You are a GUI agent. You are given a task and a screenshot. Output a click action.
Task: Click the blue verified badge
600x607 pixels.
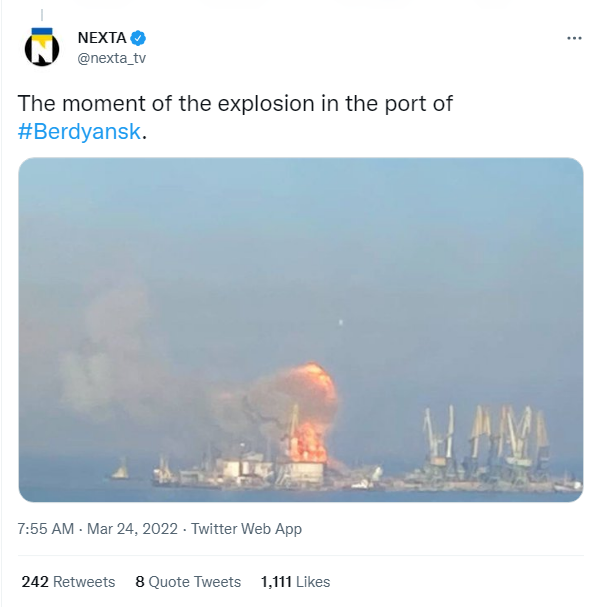click(x=139, y=38)
